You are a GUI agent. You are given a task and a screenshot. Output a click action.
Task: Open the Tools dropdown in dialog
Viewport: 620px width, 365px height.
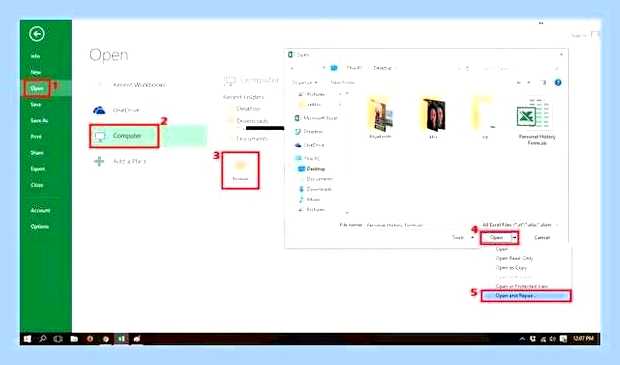coord(463,238)
